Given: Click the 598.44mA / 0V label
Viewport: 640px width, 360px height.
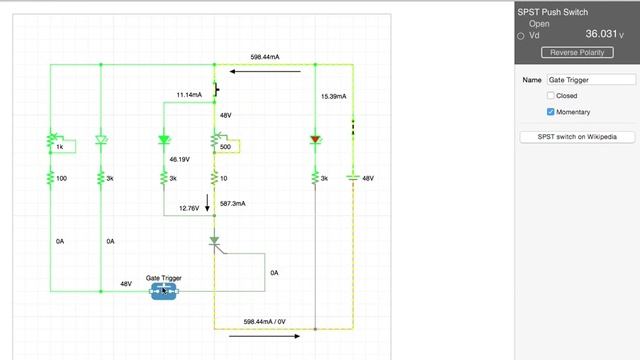Looking at the screenshot, I should tap(264, 322).
